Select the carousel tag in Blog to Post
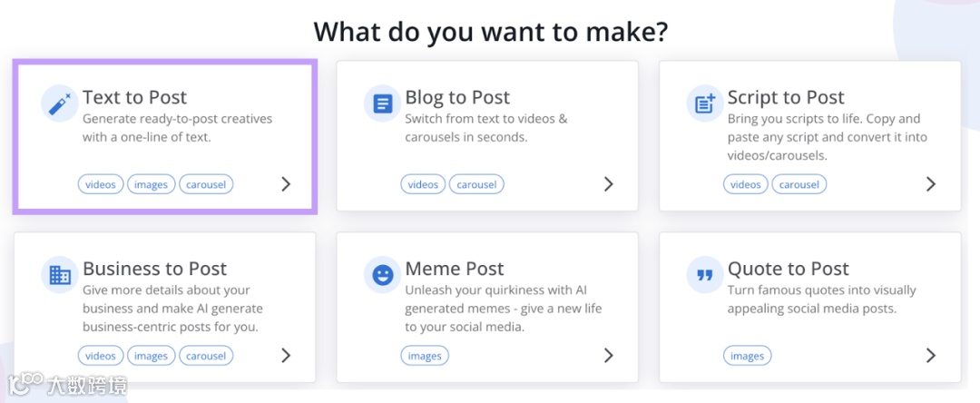 pyautogui.click(x=476, y=184)
